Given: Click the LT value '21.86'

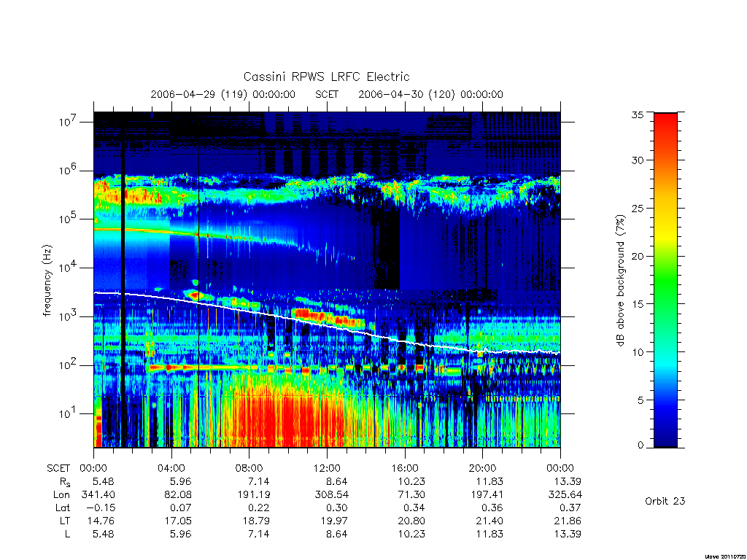Looking at the screenshot, I should (x=568, y=521).
